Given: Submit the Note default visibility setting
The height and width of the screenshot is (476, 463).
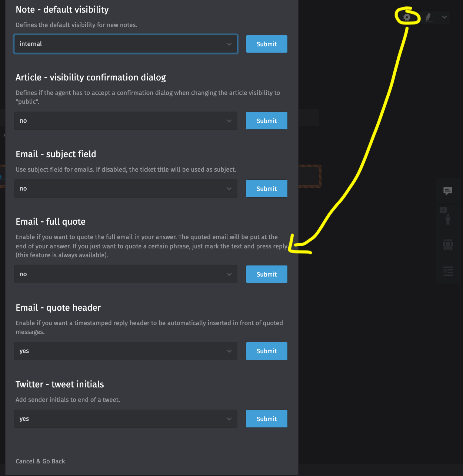Looking at the screenshot, I should [x=266, y=44].
